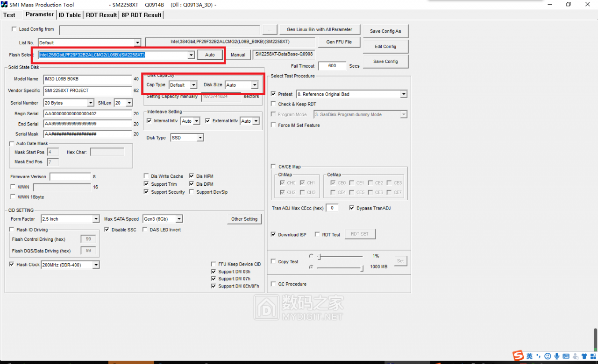Open the skin shirt icon in IME bar
The width and height of the screenshot is (598, 364).
[584, 356]
